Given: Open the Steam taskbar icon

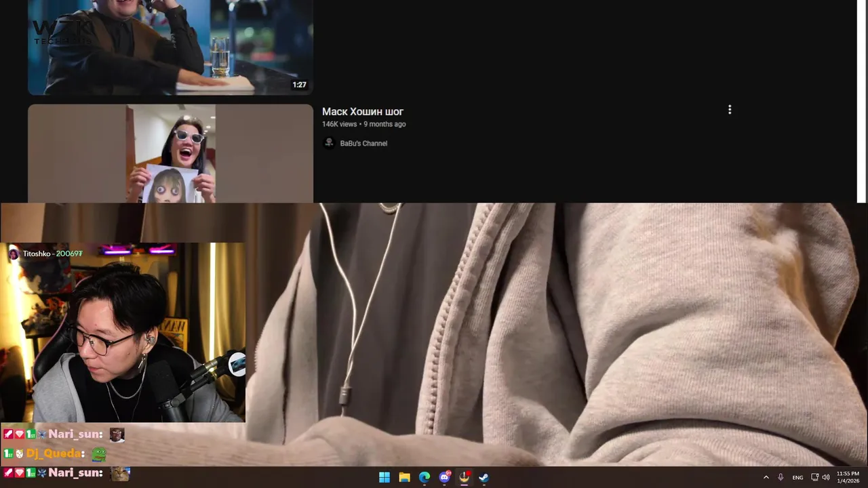Looking at the screenshot, I should (x=484, y=477).
